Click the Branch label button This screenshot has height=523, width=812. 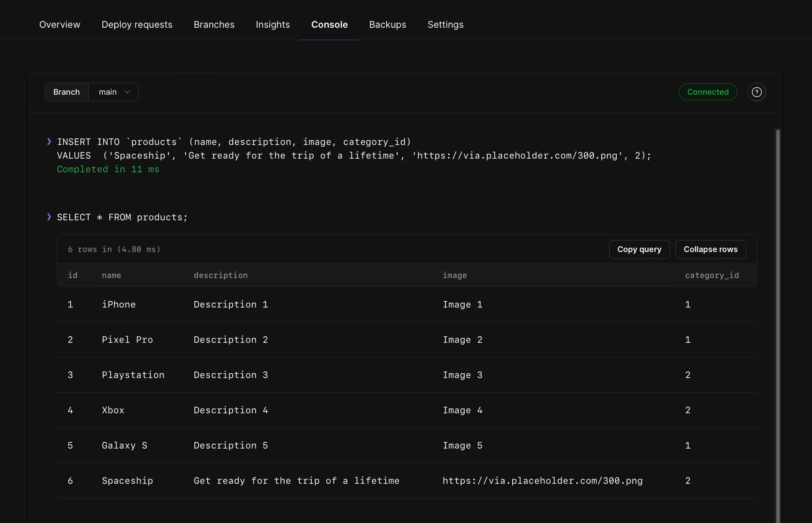(67, 92)
